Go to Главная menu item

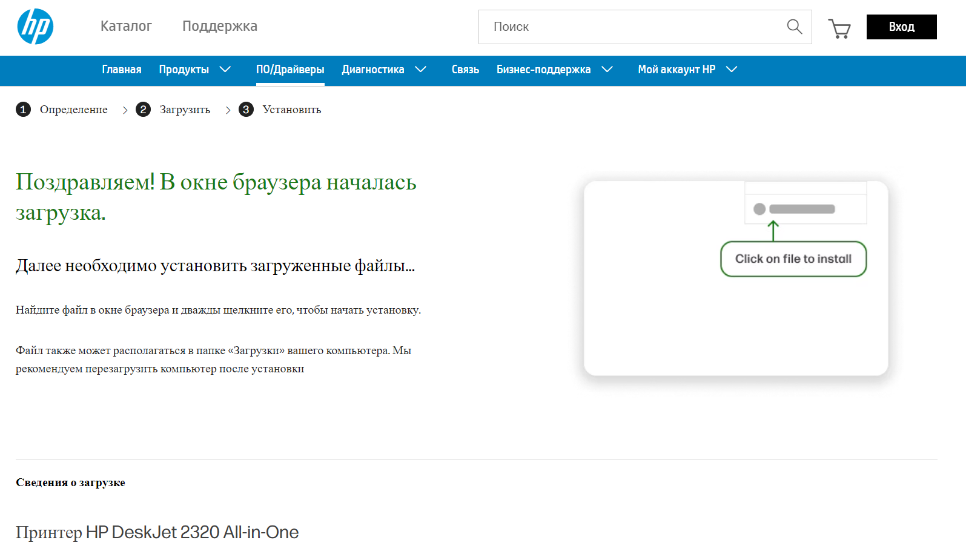click(x=122, y=70)
